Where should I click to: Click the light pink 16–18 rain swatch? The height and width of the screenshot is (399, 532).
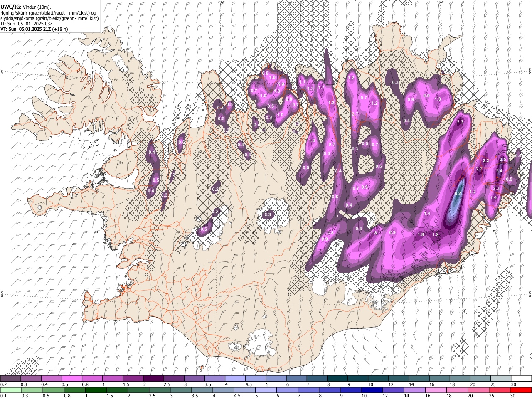click(x=436, y=390)
